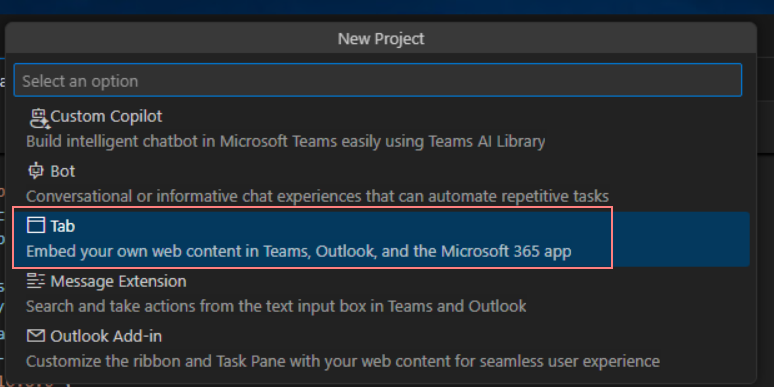Choose the Bot project type
This screenshot has width=774, height=387.
coord(381,184)
